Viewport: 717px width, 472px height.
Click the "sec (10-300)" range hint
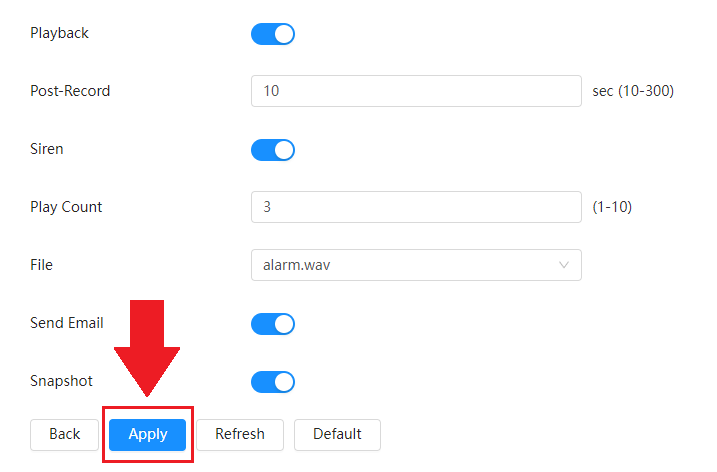(633, 91)
